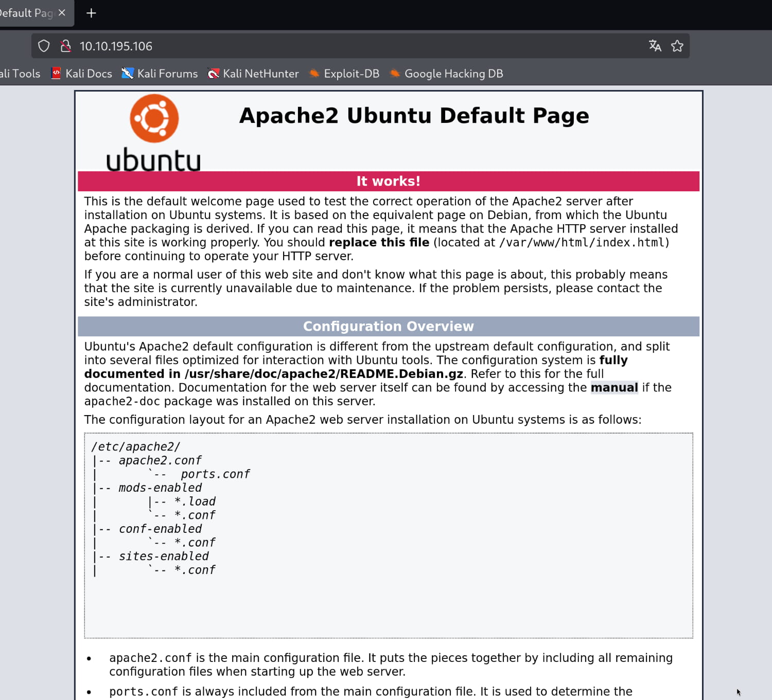Image resolution: width=772 pixels, height=700 pixels.
Task: Click the Configuration Overview section header
Action: (388, 327)
